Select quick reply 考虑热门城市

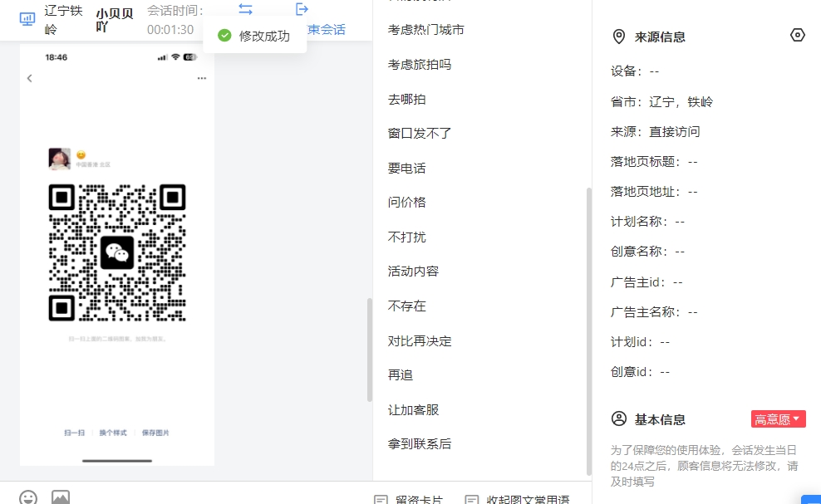tap(426, 30)
